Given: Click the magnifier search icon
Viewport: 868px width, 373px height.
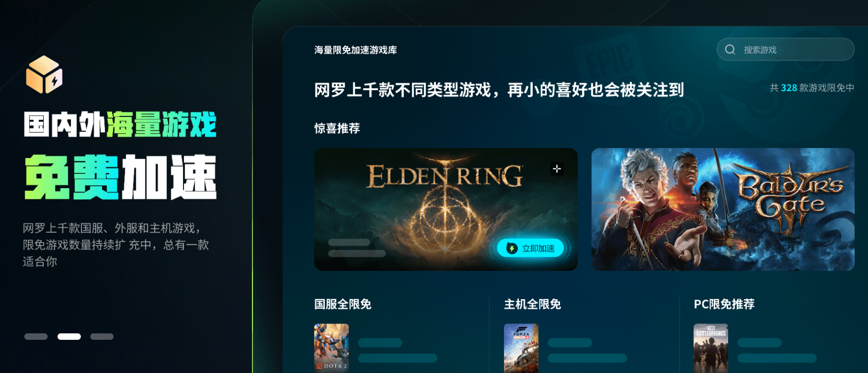Looking at the screenshot, I should 730,50.
